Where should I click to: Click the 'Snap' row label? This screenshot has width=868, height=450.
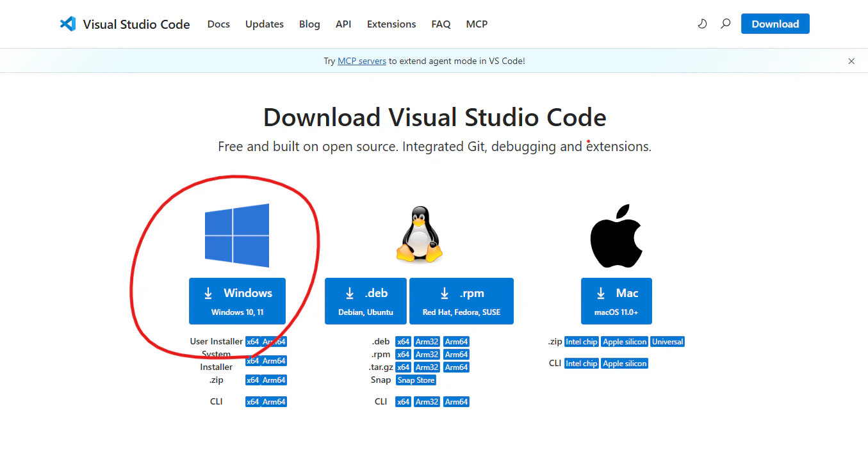pyautogui.click(x=381, y=380)
